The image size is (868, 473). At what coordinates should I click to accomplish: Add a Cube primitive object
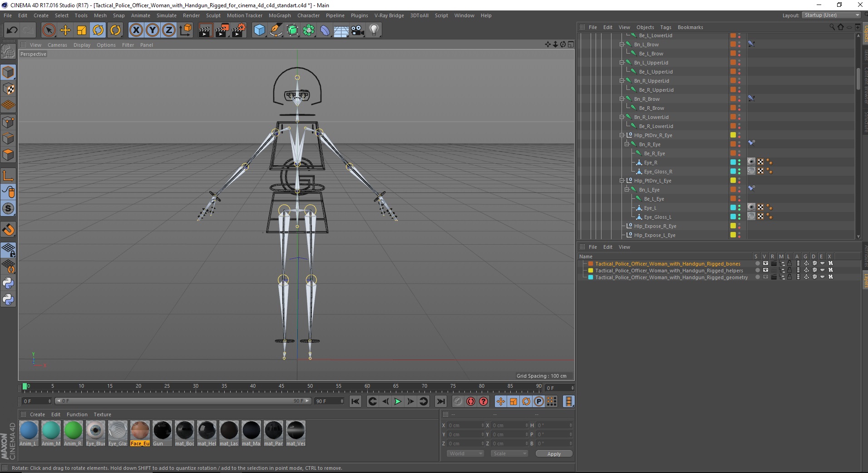coord(259,30)
